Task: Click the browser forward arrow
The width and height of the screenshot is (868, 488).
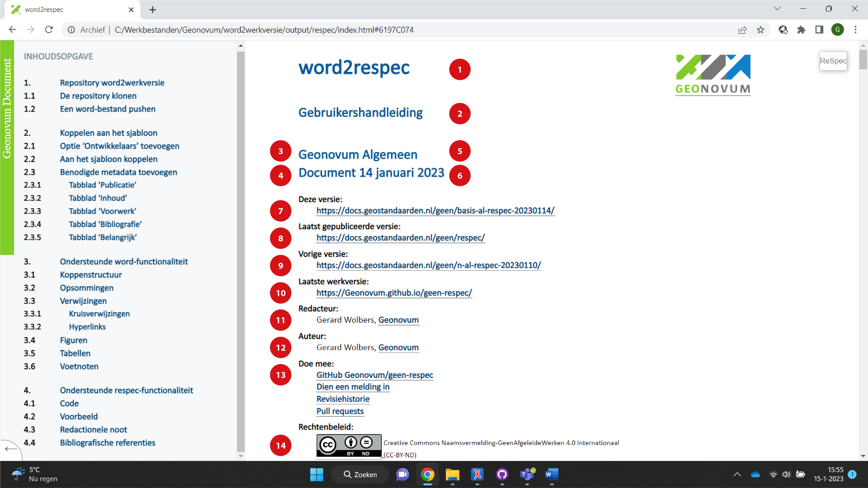Action: (x=31, y=30)
